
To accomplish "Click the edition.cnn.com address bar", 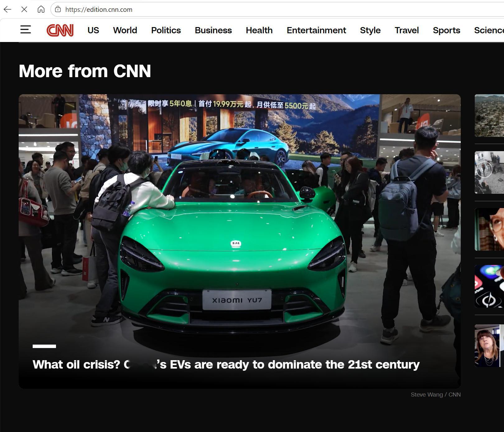I will click(277, 9).
